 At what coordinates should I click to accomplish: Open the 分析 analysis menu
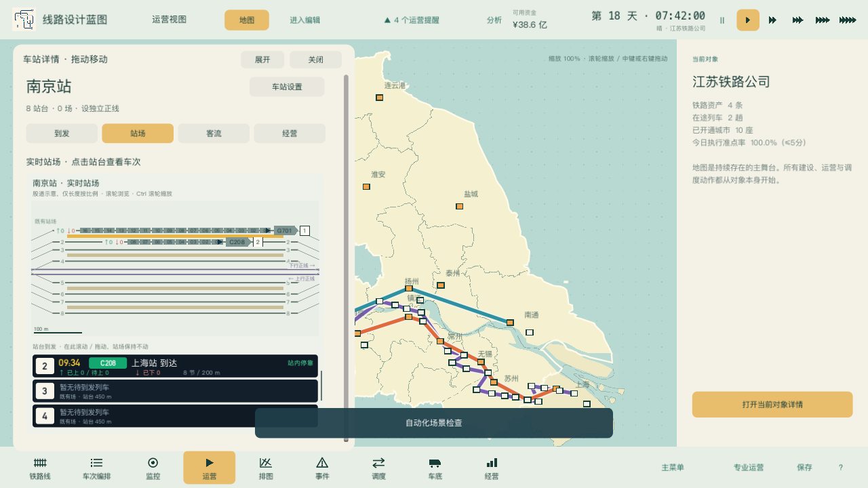coord(494,20)
